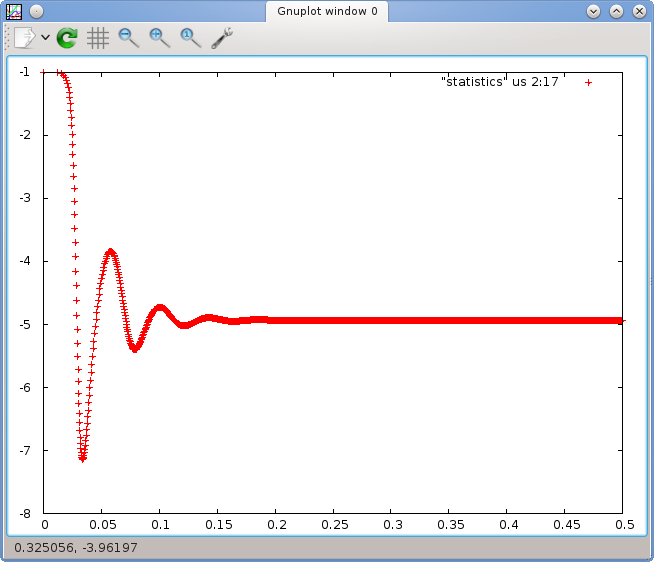Toggle the plot grid on

[98, 38]
